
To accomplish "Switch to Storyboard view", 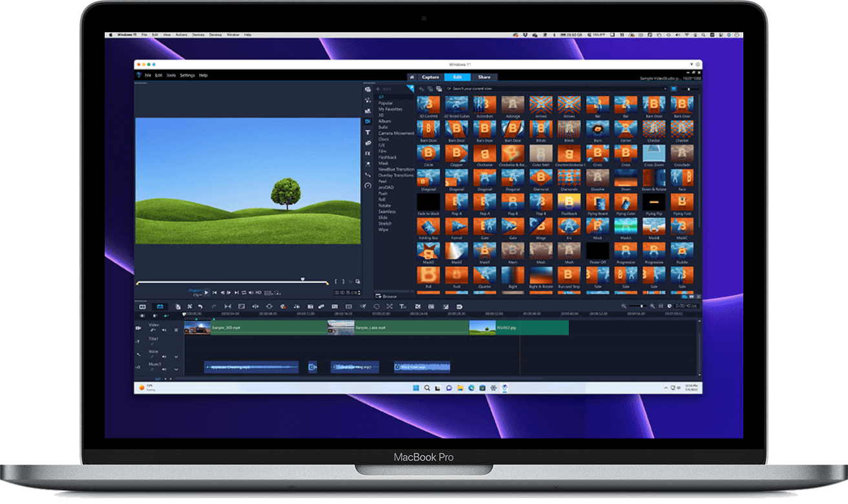I will click(142, 306).
